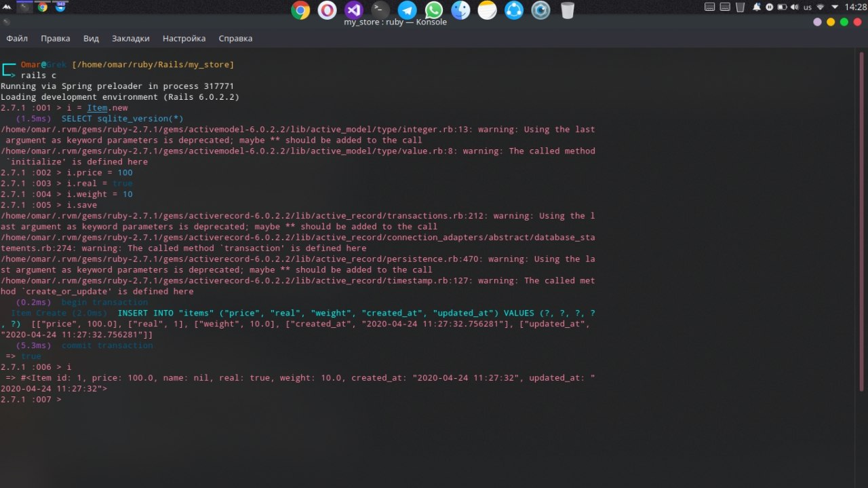Screen dimensions: 868x488
Task: Click the 'rails c' command text
Action: 39,75
